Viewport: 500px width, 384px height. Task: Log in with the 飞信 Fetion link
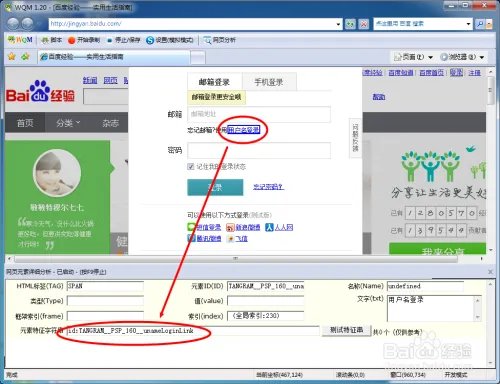click(x=242, y=238)
